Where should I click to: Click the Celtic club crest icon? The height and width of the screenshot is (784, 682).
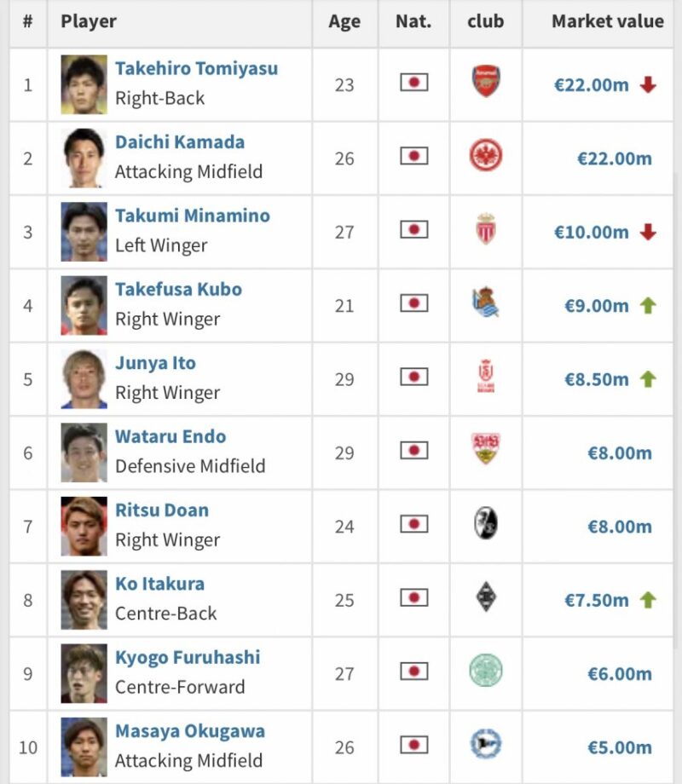pyautogui.click(x=486, y=672)
